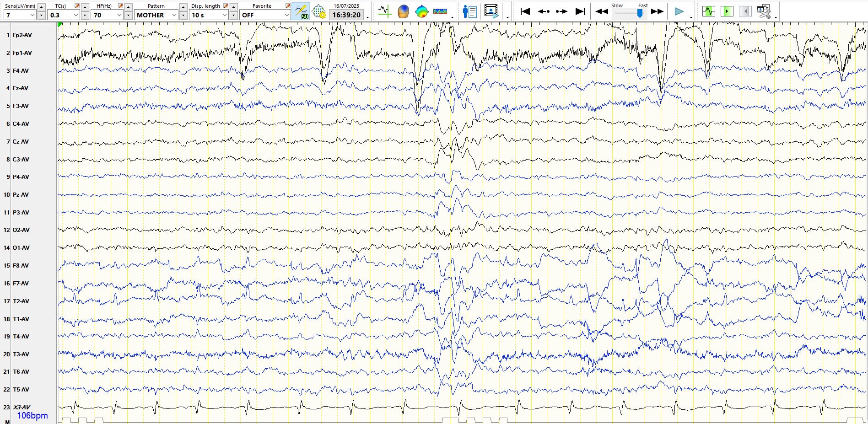Select the T6-AV channel label
Viewport: 868px width, 424px height.
21,371
